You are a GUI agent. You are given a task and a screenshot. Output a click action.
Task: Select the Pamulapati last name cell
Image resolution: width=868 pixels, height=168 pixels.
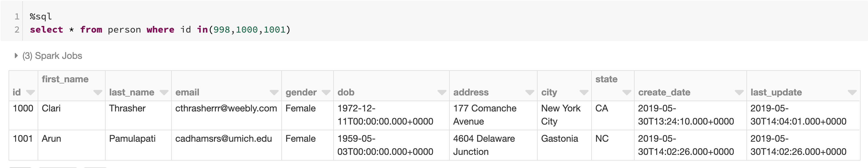click(132, 139)
